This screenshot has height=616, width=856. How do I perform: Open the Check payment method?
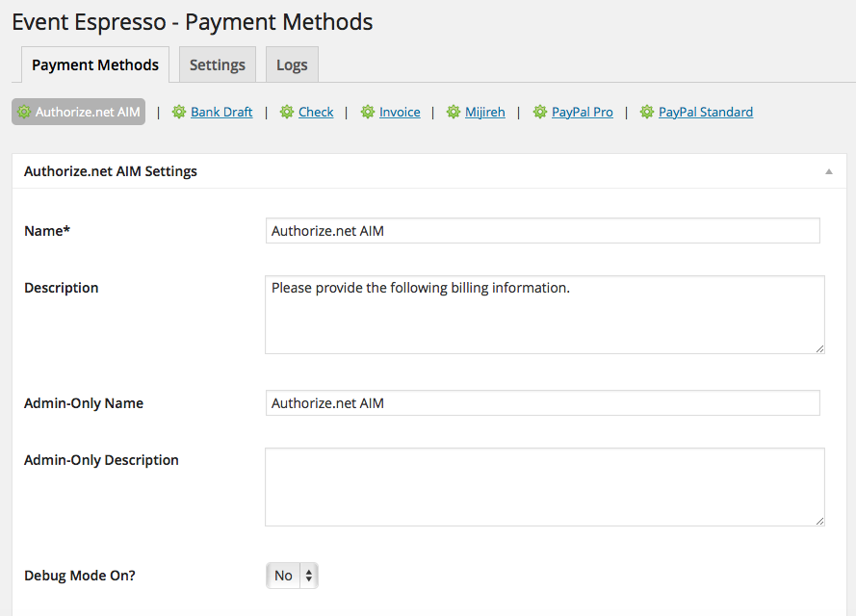pos(316,112)
